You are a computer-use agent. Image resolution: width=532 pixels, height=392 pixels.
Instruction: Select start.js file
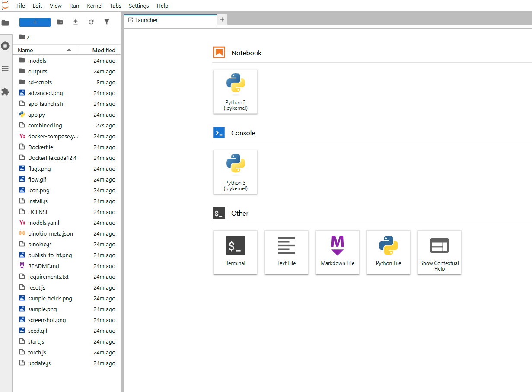click(67, 341)
